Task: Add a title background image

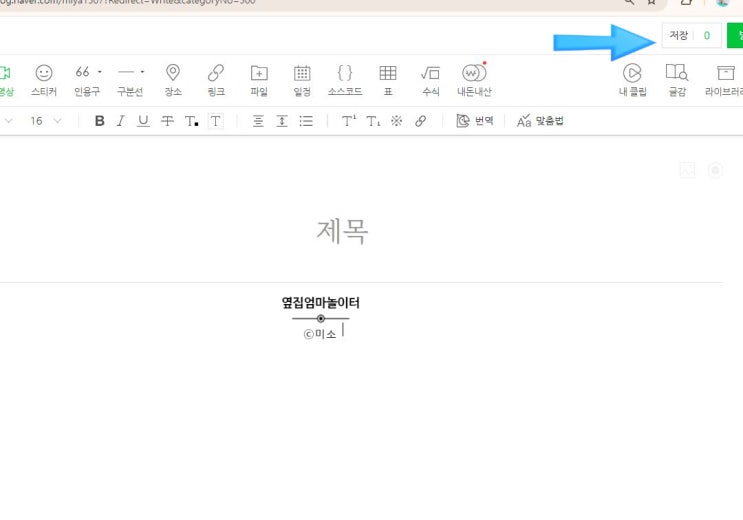Action: 688,170
